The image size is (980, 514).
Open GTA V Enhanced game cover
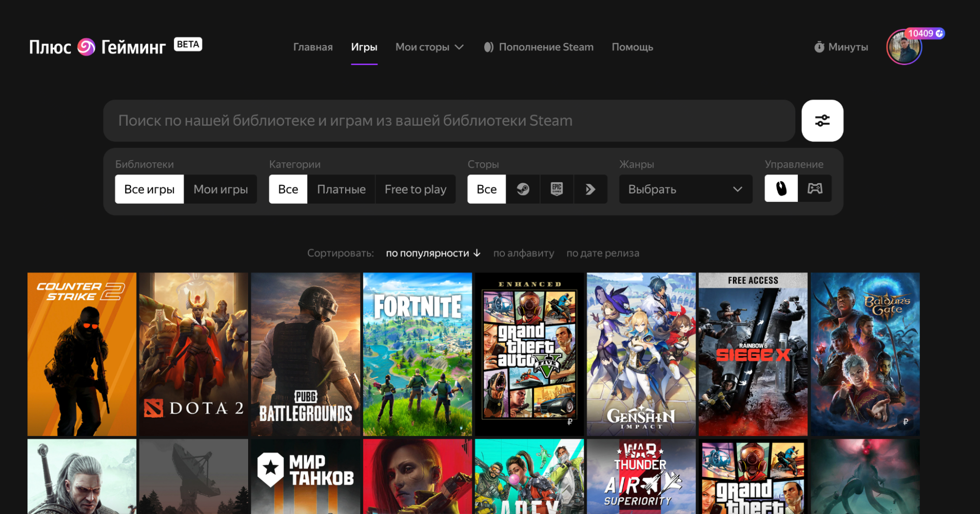529,354
